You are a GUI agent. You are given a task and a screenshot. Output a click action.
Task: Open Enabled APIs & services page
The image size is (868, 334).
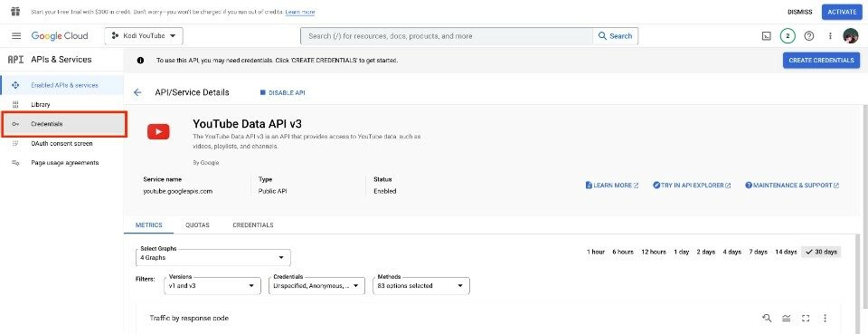click(x=62, y=85)
